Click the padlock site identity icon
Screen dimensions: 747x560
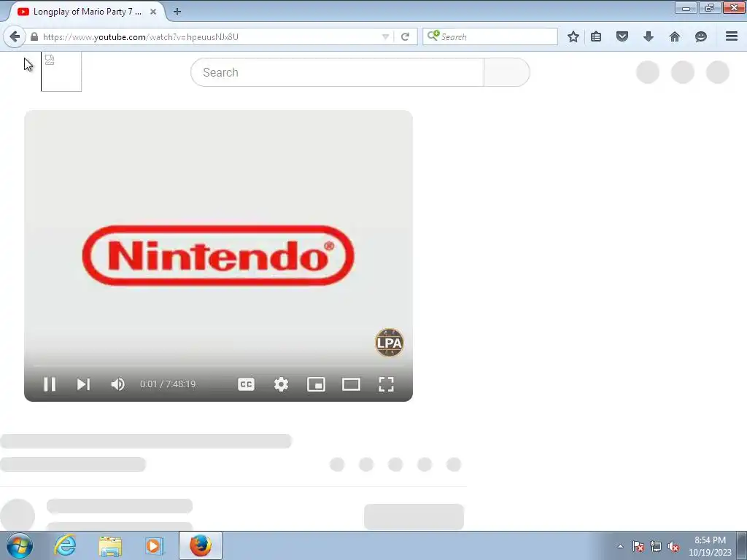point(34,36)
